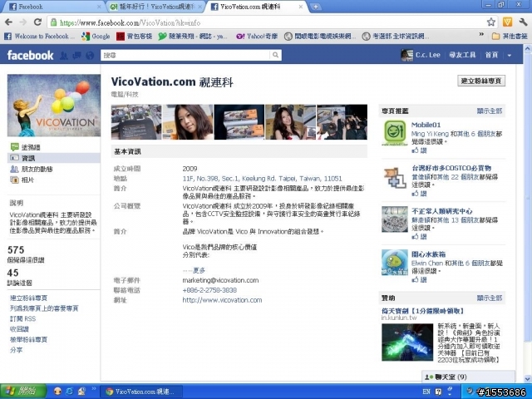532x399 pixels.
Task: Open 朋友的動態 in sidebar
Action: 32,169
